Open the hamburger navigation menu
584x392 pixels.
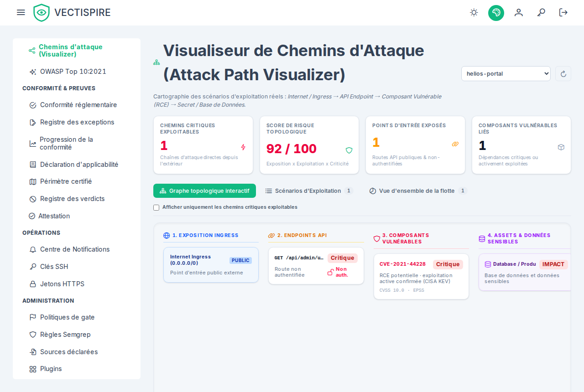(x=21, y=12)
